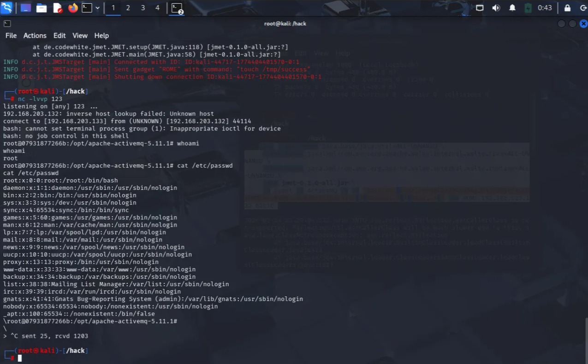Click the 'inverse host lookup failed' line
Viewport: 588px width, 364px height.
pos(108,113)
